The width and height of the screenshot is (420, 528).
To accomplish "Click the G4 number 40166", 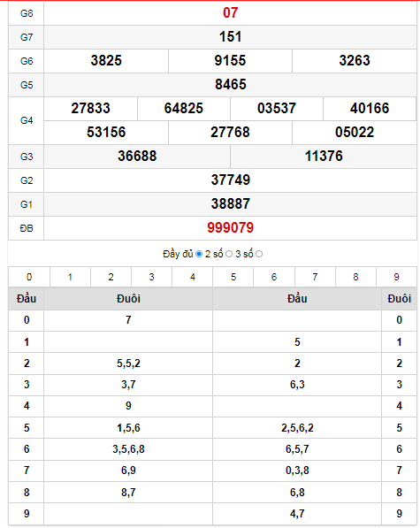I will point(370,109).
